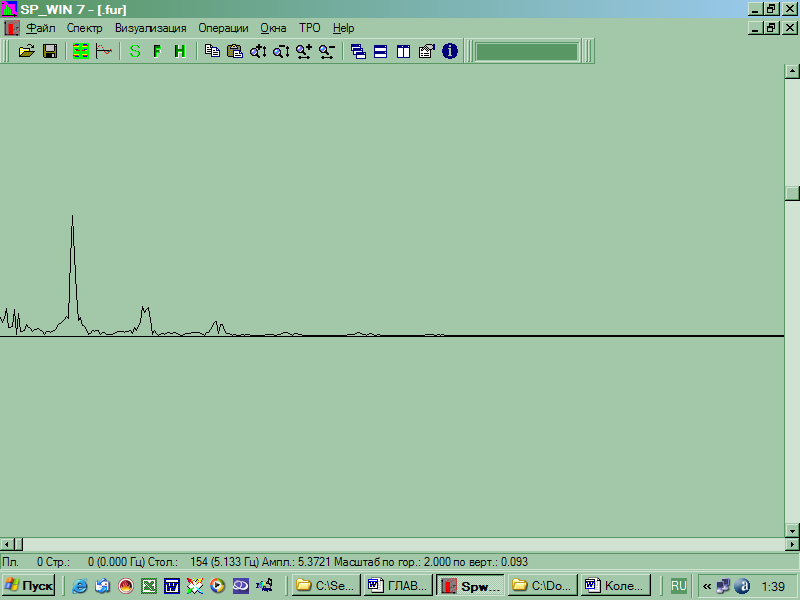Launch media player from quick launch
Image resolution: width=800 pixels, height=600 pixels.
point(217,586)
